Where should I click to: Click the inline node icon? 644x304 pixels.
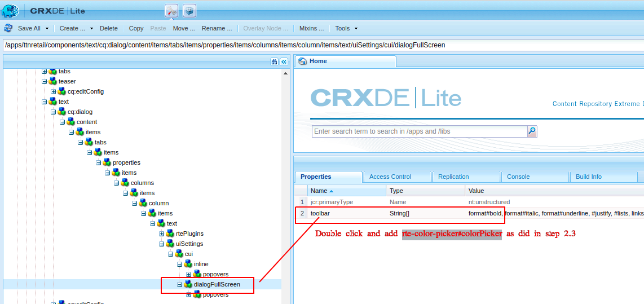[x=188, y=264]
